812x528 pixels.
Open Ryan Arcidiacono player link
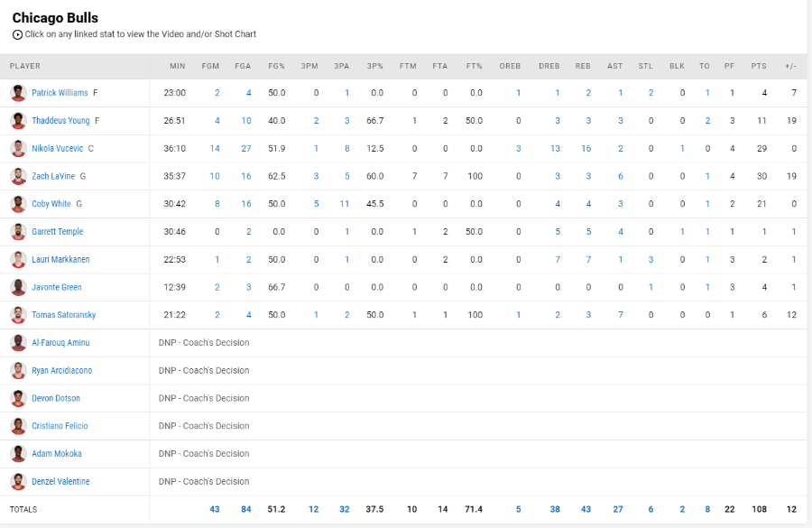pyautogui.click(x=61, y=370)
